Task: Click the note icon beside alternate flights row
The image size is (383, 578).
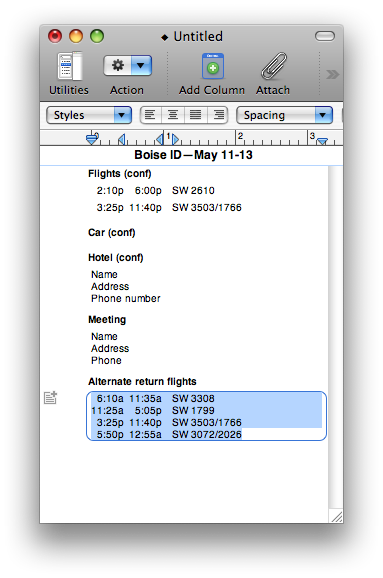Action: 51,397
